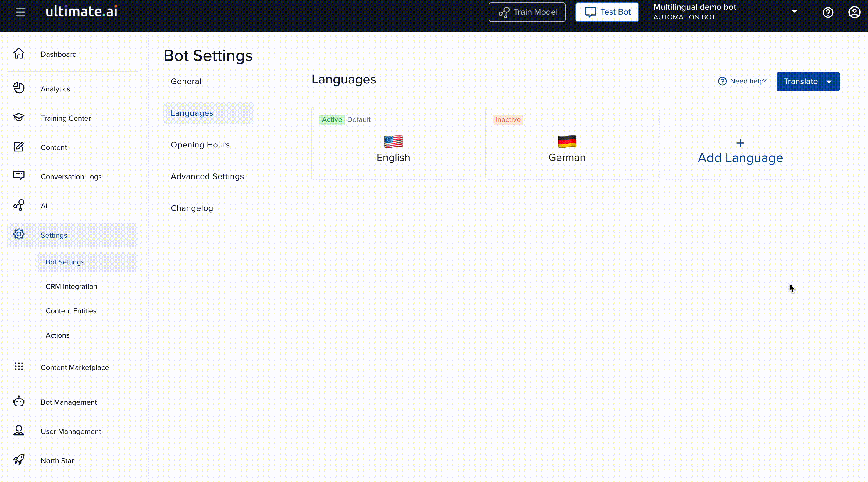Select CRM Integration menu item
The height and width of the screenshot is (482, 868).
[x=71, y=286]
